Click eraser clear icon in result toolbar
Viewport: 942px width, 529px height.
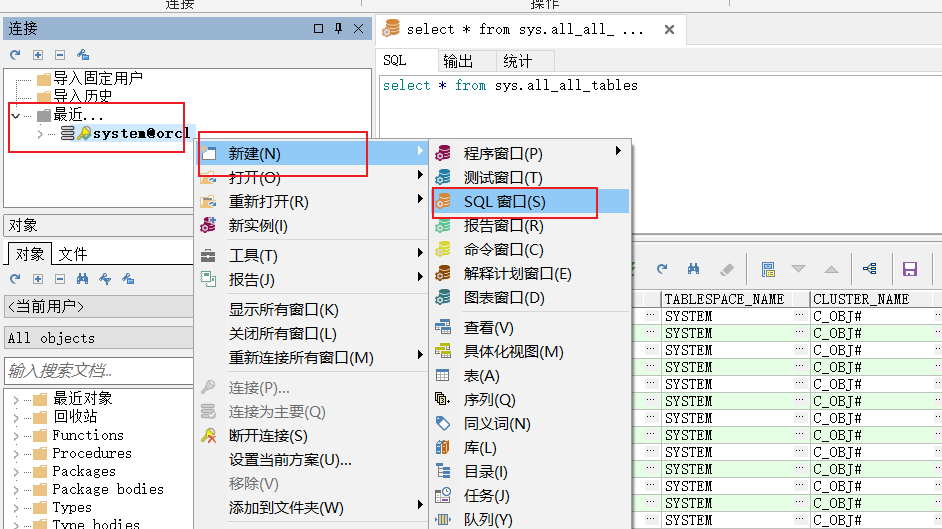726,270
